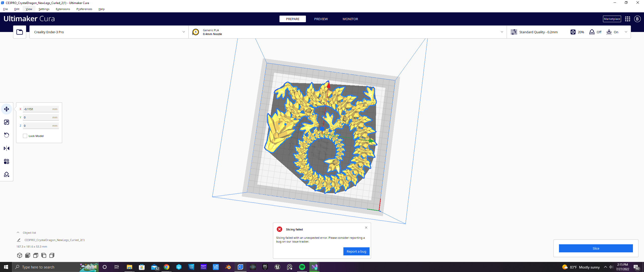Switch to the 3D view camera preset
The image size is (644, 272).
point(20,255)
